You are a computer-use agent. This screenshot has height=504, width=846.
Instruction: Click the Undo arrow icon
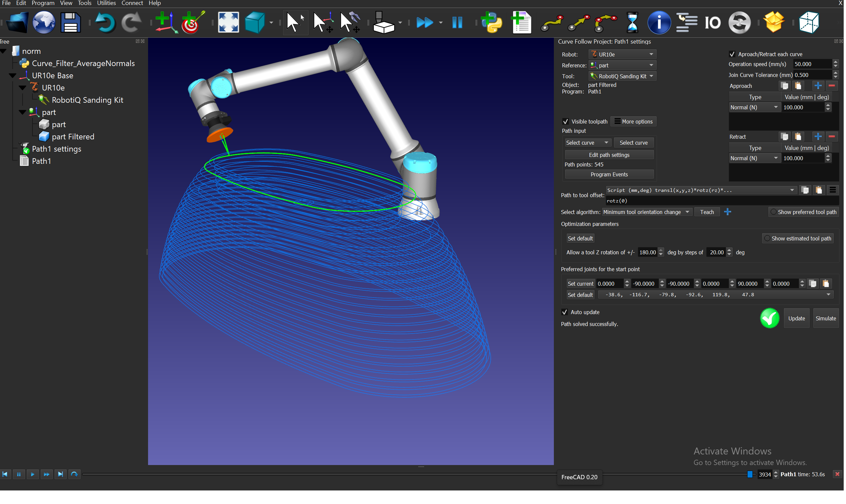click(x=105, y=22)
